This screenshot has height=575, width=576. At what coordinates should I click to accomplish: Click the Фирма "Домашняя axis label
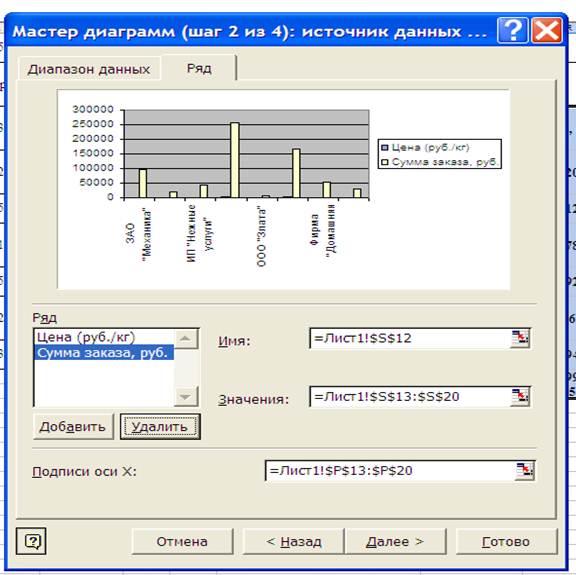(x=323, y=230)
